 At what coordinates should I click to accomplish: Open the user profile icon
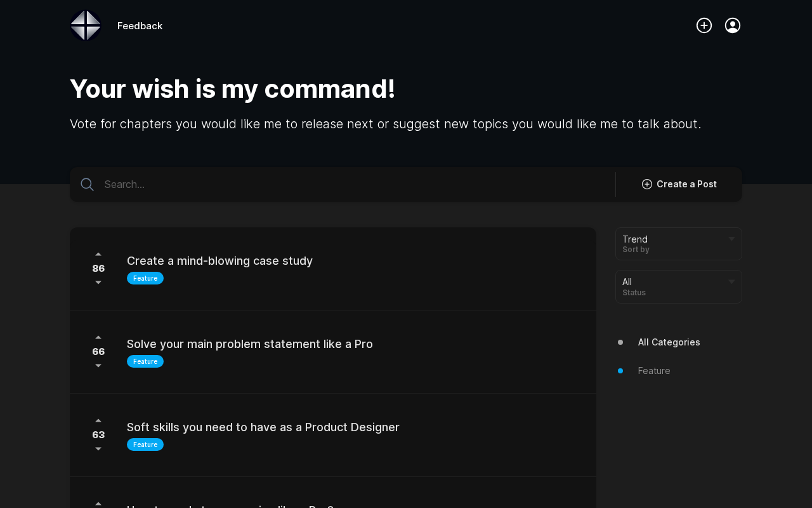(733, 25)
